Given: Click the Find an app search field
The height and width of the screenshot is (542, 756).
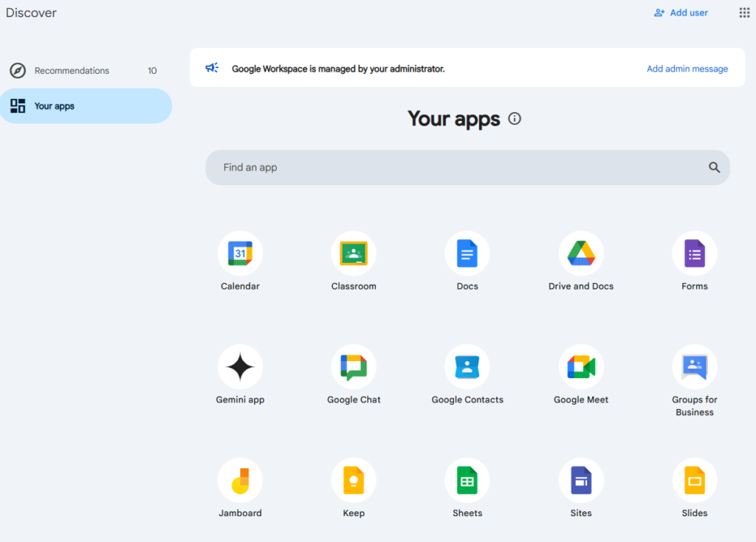Looking at the screenshot, I should 458,168.
